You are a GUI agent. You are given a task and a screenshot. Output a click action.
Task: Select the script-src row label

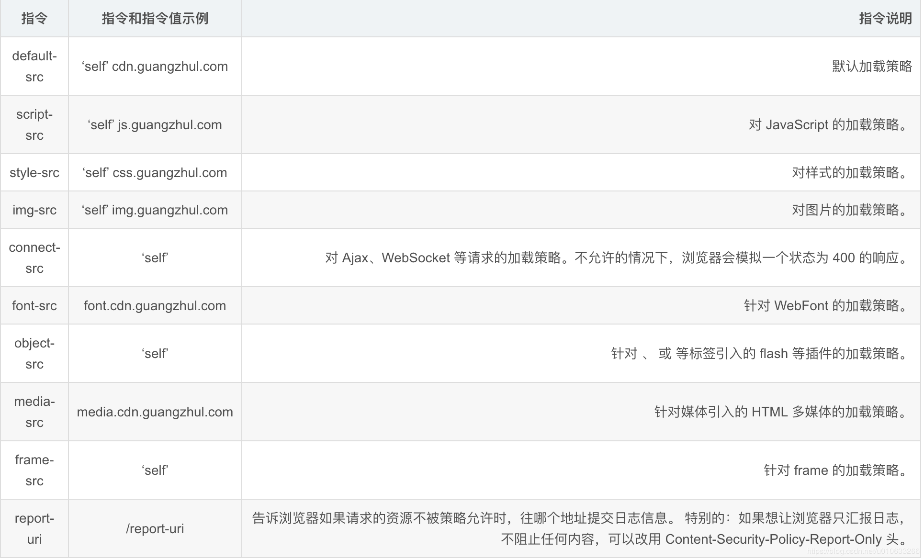pos(34,124)
